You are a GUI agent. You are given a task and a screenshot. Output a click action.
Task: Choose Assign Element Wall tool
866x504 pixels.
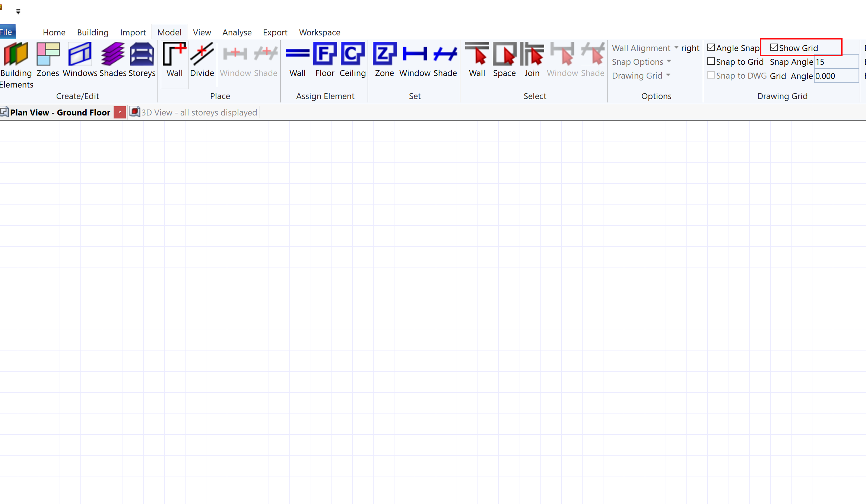[x=297, y=60]
